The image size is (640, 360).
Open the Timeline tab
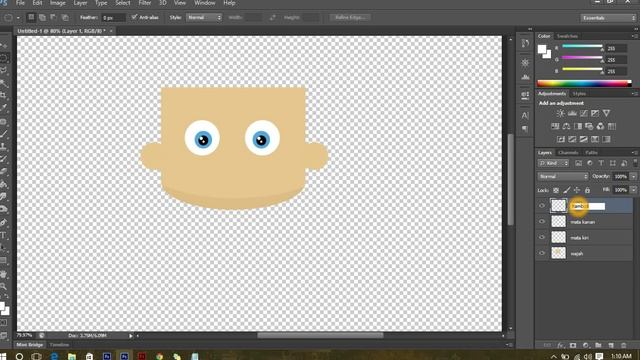(x=59, y=345)
